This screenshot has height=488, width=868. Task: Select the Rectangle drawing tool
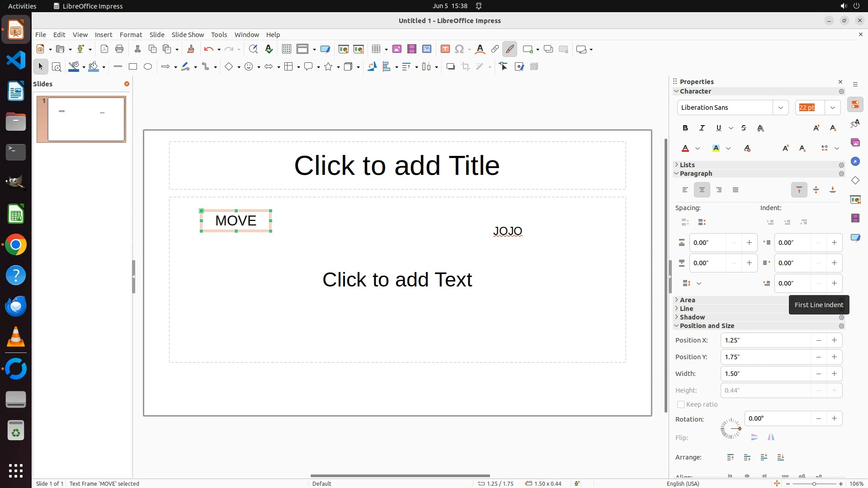pos(133,67)
